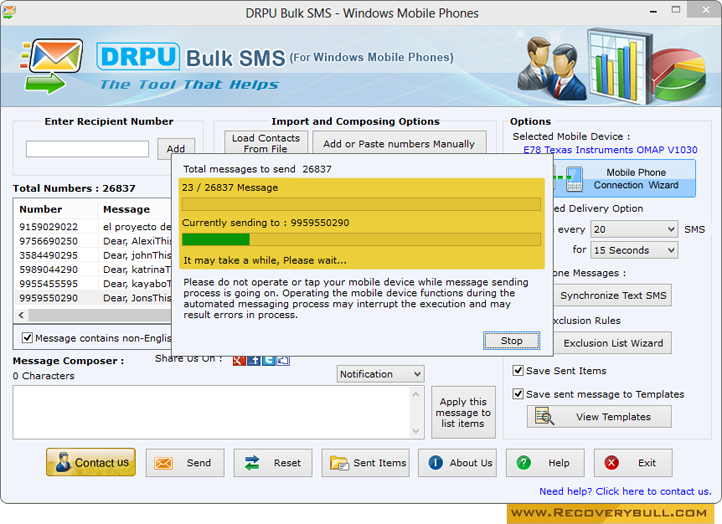The image size is (722, 524).
Task: Click the DRPU envelope logo in banner
Action: (x=52, y=65)
